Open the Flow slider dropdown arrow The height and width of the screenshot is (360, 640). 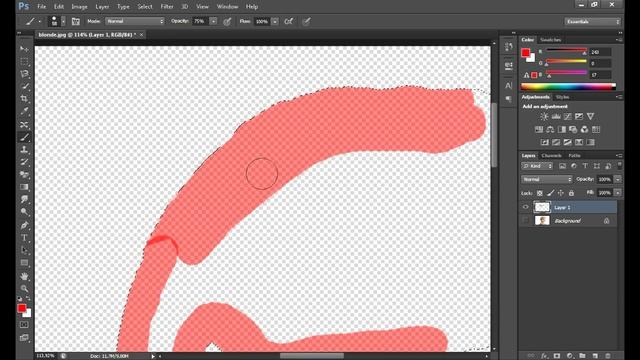point(275,21)
